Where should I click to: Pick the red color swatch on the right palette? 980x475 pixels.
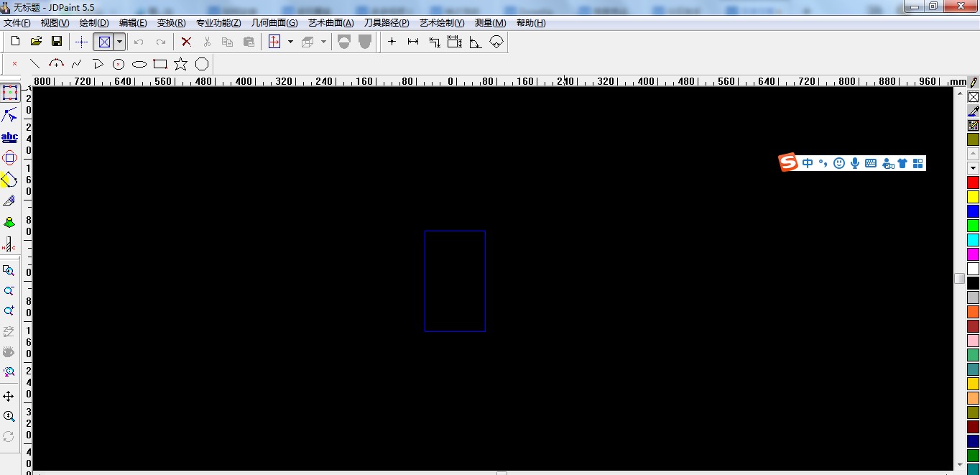coord(971,182)
